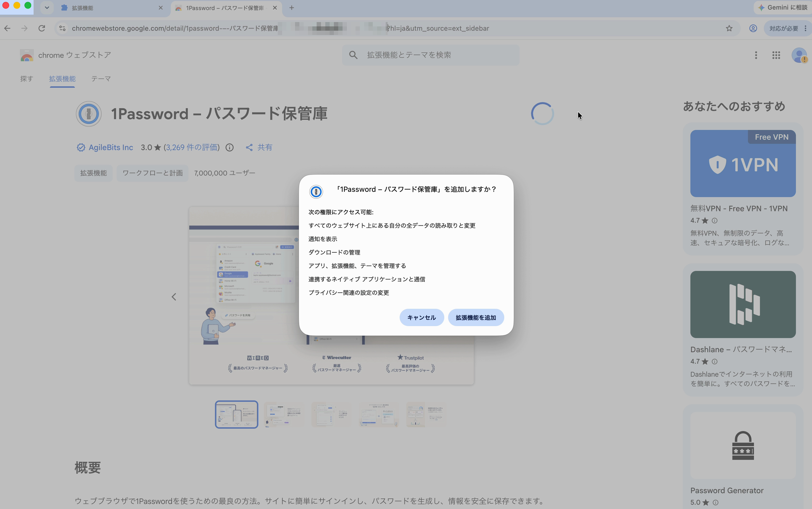Close the 1Password browser tab
Screen dimensions: 812x509
(x=275, y=8)
